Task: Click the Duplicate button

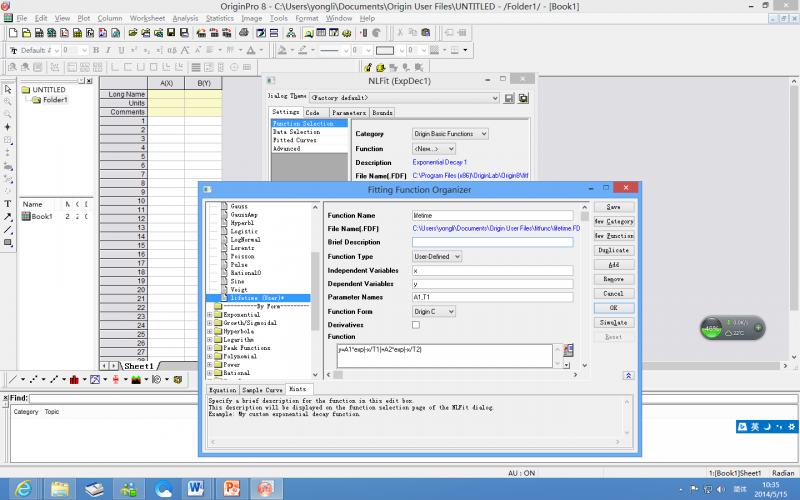Action: (x=614, y=250)
